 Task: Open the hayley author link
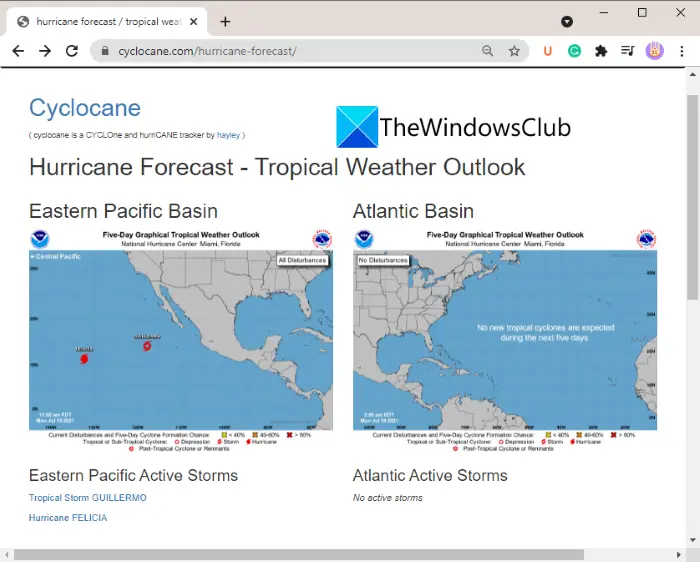point(228,135)
